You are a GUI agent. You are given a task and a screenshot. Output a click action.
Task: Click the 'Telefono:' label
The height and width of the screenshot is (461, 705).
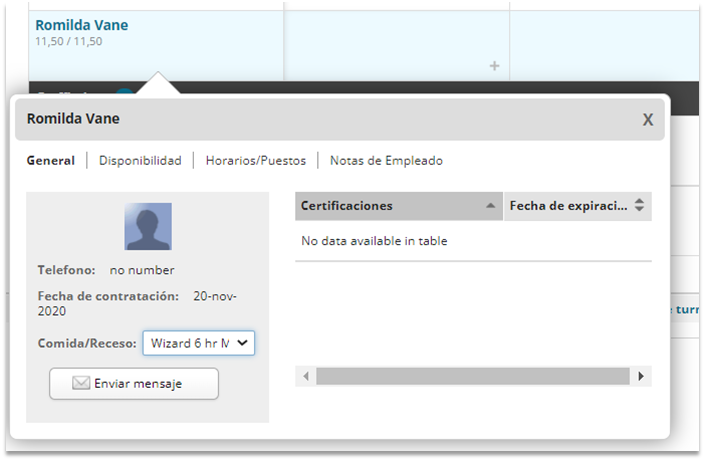(67, 270)
